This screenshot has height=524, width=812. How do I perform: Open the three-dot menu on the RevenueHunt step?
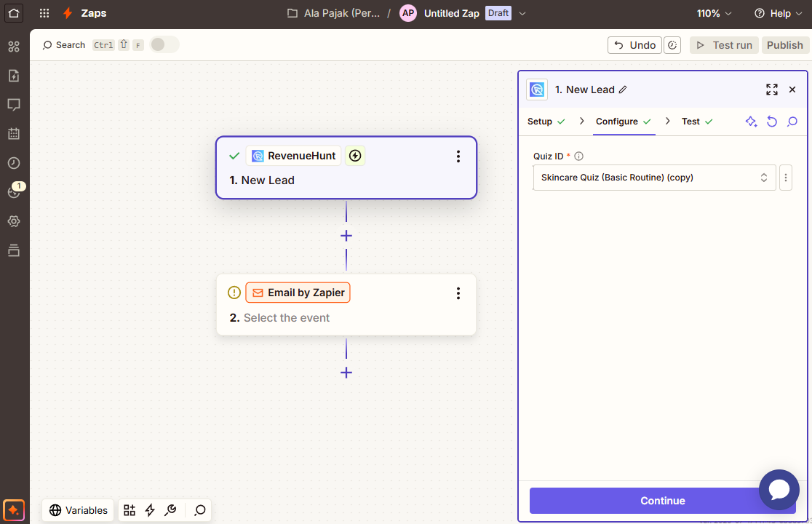pyautogui.click(x=458, y=156)
